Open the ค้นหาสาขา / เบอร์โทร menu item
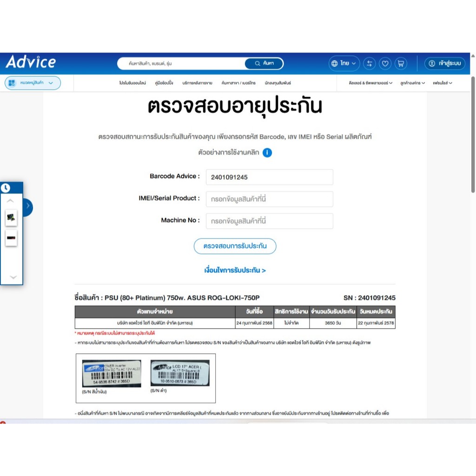This screenshot has width=476, height=476. click(x=238, y=83)
